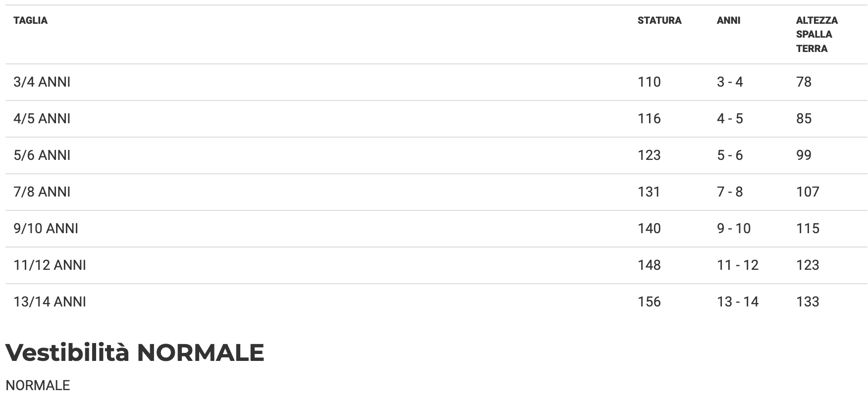
Task: Click the Vestibilità NORMALE heading
Action: click(x=135, y=353)
